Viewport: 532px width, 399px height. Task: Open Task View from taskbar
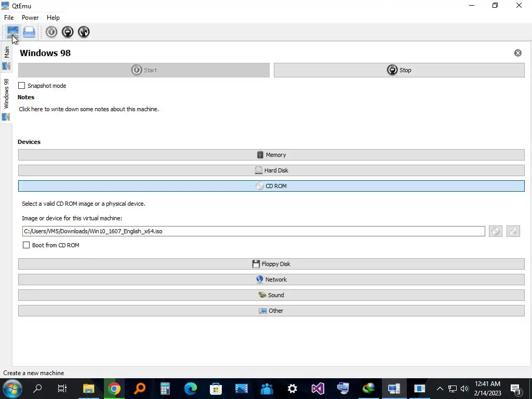(x=62, y=389)
